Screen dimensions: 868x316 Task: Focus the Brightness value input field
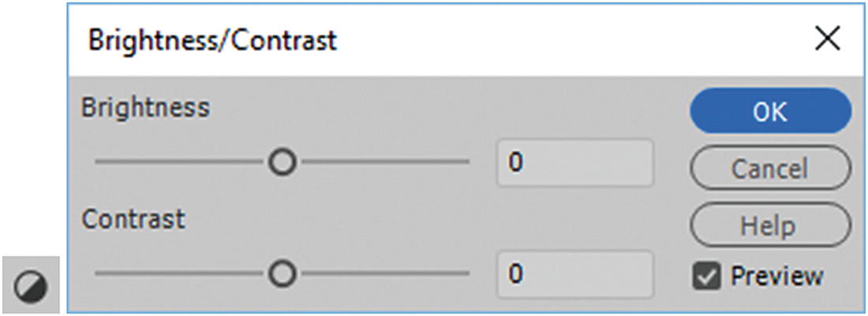[x=574, y=163]
